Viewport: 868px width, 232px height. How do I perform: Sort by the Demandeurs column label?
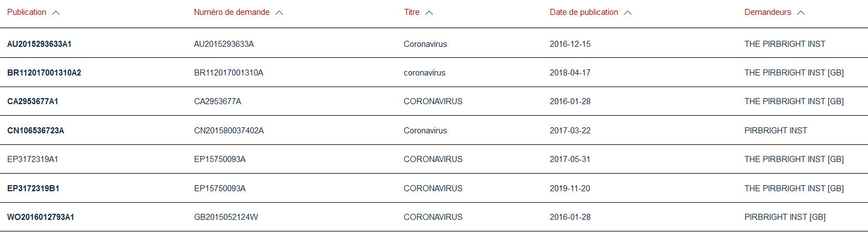coord(768,12)
